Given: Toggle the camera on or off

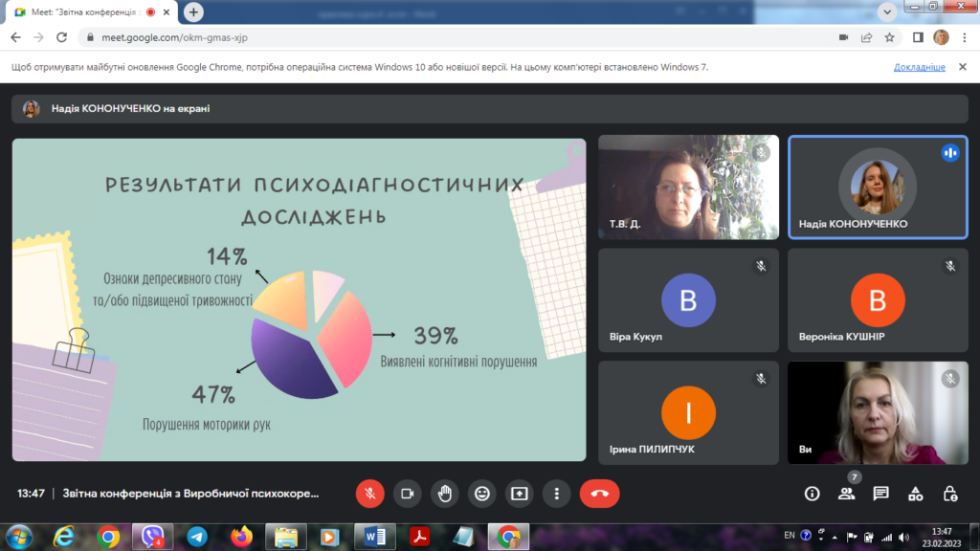Looking at the screenshot, I should pos(407,494).
